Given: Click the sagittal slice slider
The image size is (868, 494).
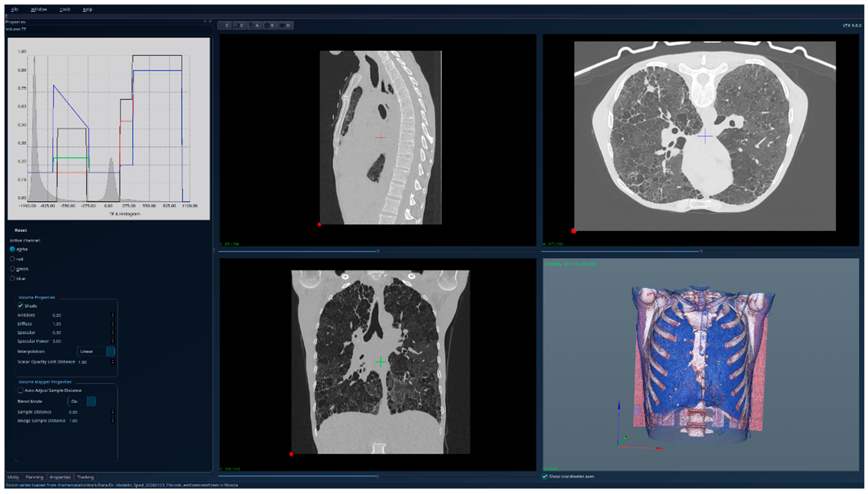Looking at the screenshot, I should (378, 251).
